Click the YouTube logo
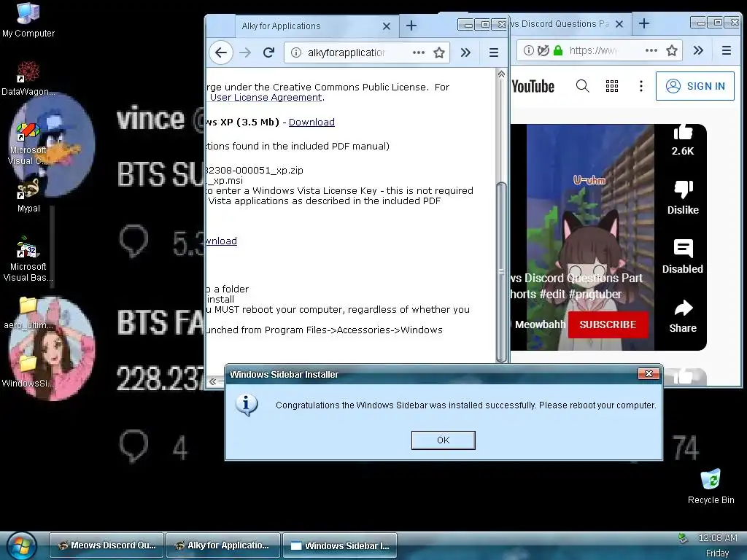Screen dimensions: 747x560 (533, 86)
